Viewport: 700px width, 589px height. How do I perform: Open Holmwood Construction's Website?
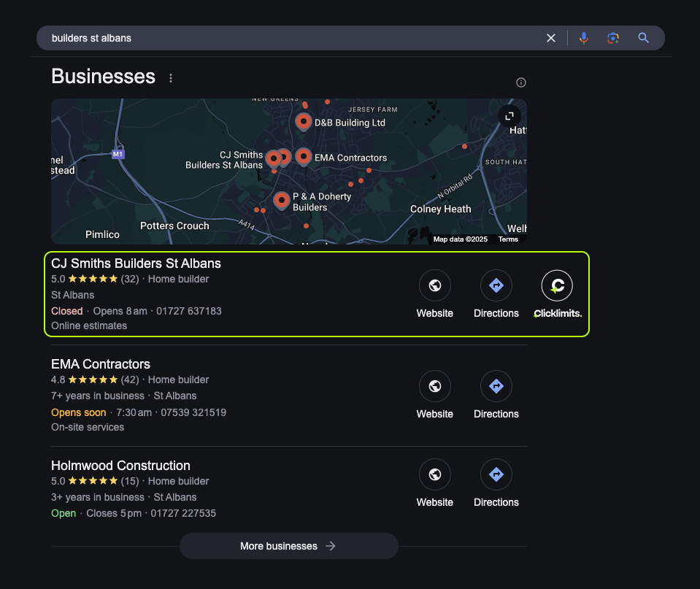tap(434, 474)
